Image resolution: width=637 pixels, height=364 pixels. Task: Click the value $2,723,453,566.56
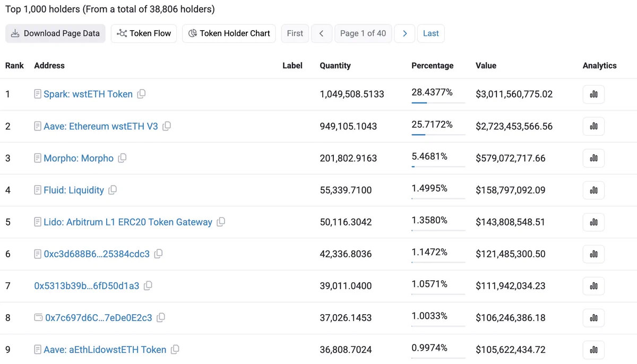point(514,126)
